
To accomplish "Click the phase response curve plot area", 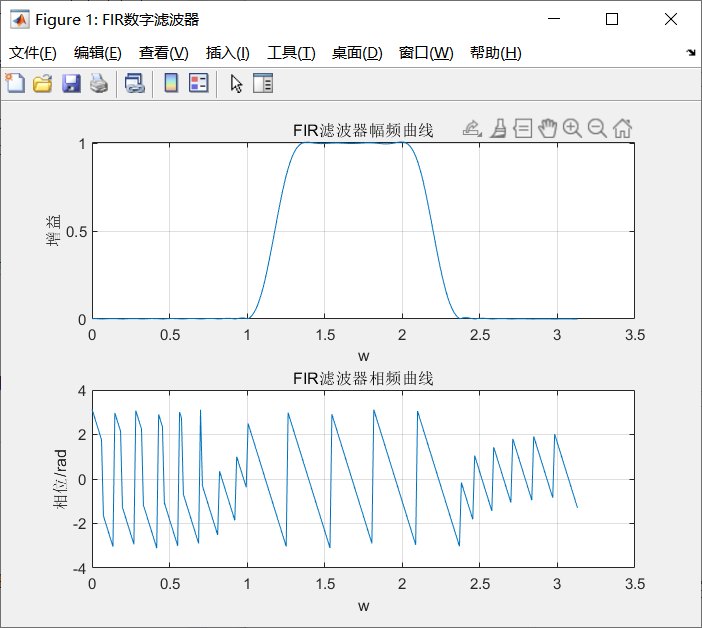I will pos(363,479).
